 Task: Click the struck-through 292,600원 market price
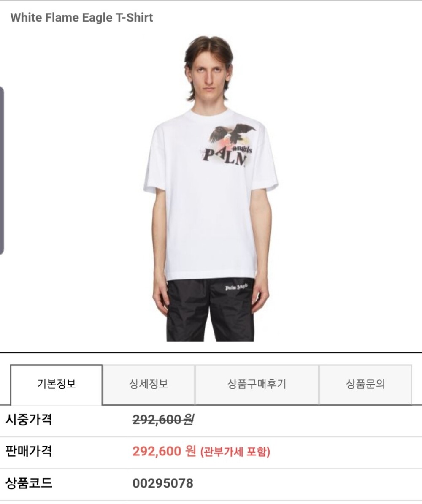[x=162, y=419]
